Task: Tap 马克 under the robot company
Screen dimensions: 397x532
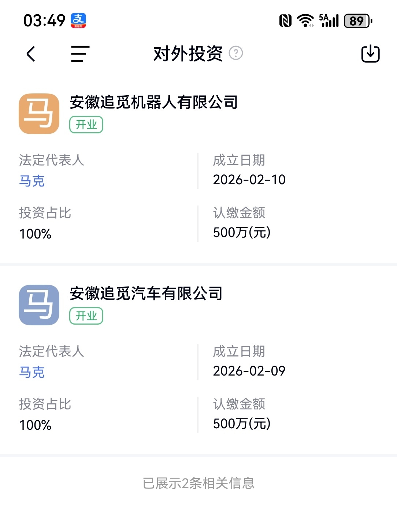Action: (x=32, y=181)
